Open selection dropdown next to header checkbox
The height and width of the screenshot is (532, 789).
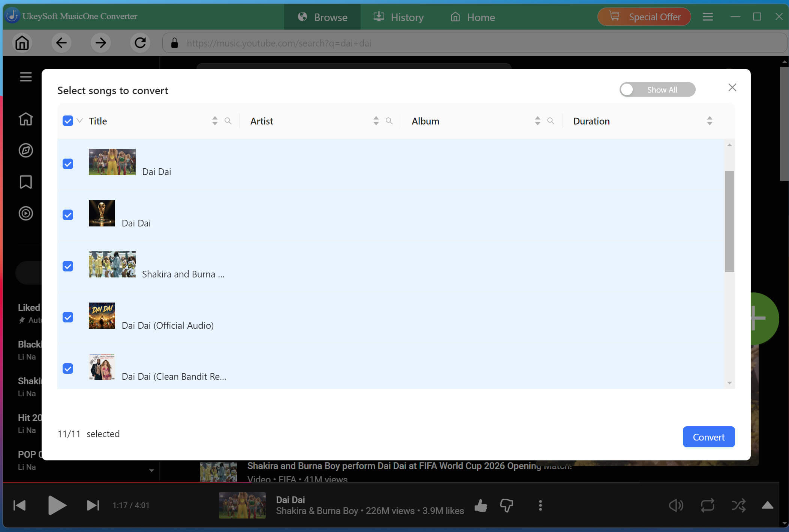pos(79,120)
